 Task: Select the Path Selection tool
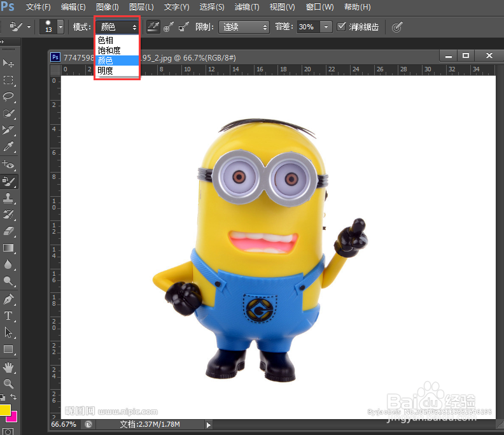(x=8, y=332)
